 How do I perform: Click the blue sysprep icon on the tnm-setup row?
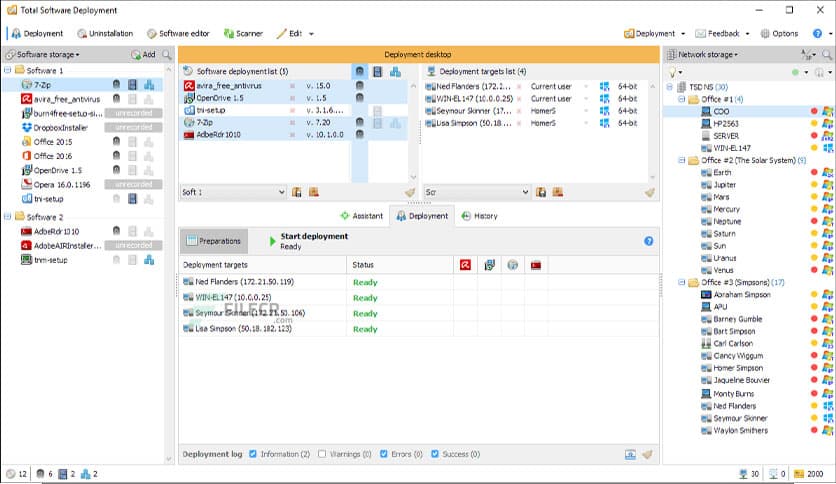point(149,260)
